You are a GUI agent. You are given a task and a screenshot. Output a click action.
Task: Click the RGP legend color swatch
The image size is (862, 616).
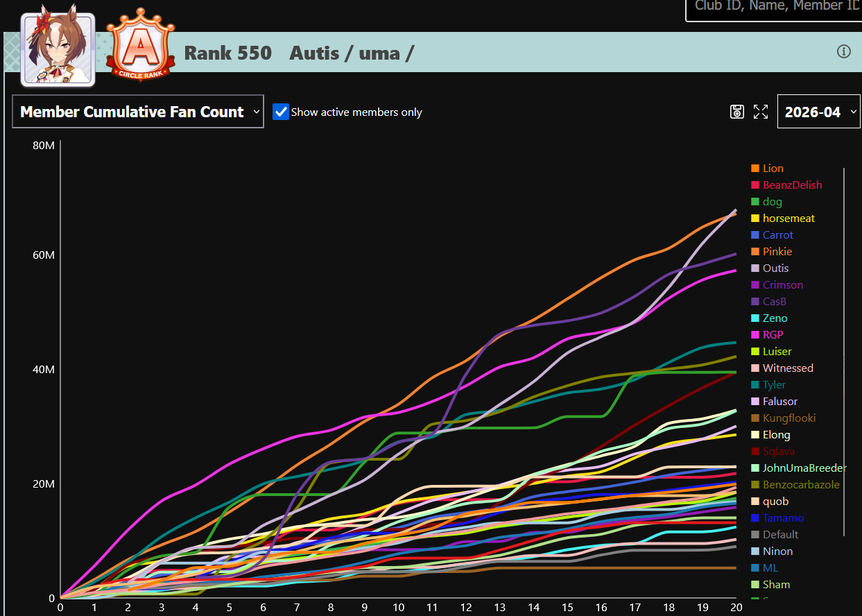pyautogui.click(x=755, y=335)
